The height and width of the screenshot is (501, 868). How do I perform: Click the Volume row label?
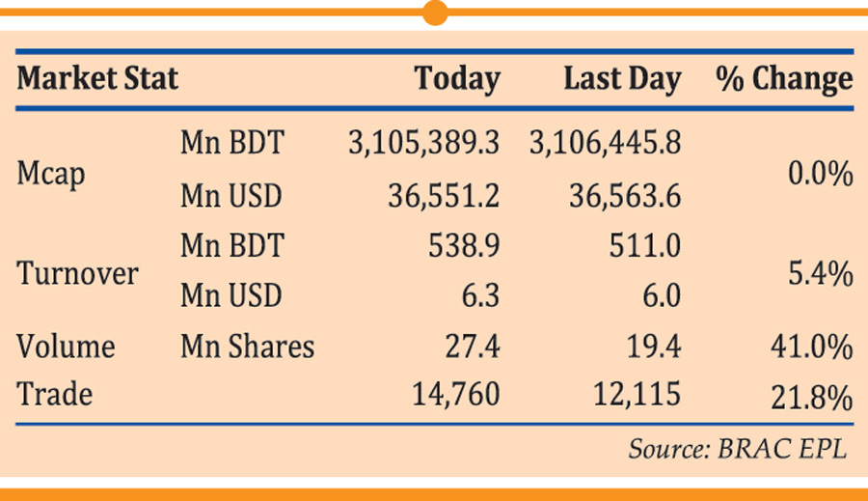point(66,347)
